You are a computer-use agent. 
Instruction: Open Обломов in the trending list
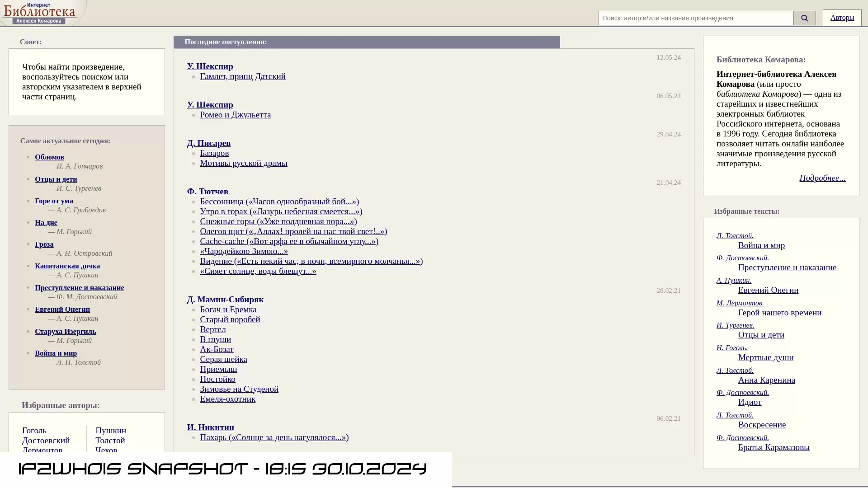pos(49,157)
